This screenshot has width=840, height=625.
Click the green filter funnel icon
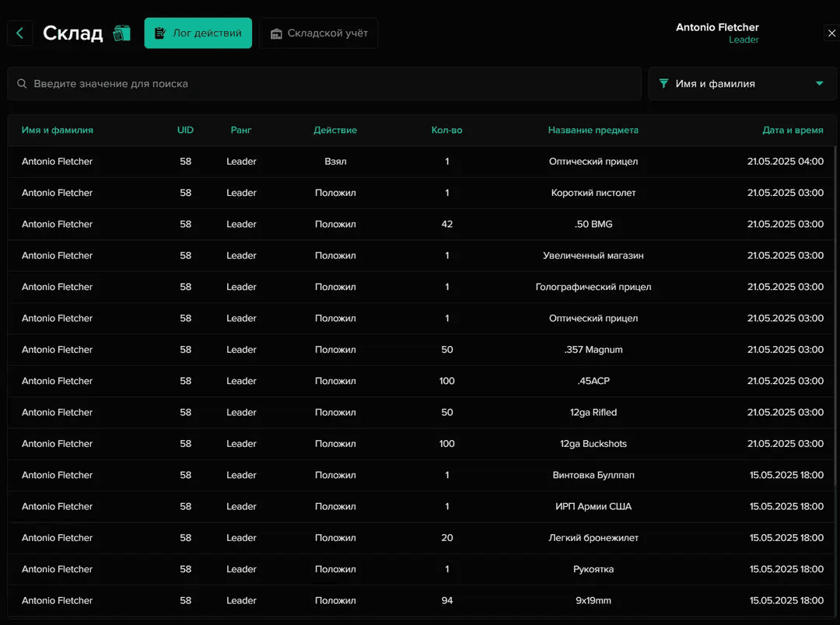[x=663, y=83]
